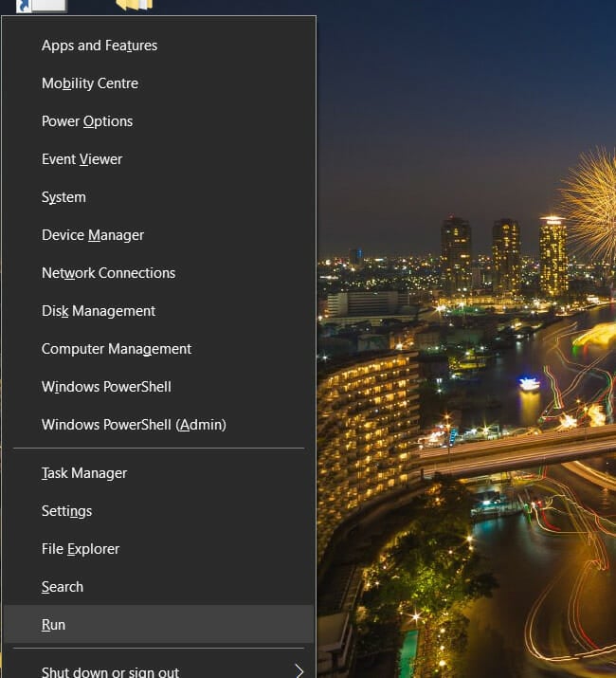Open Disk Management

(158, 311)
